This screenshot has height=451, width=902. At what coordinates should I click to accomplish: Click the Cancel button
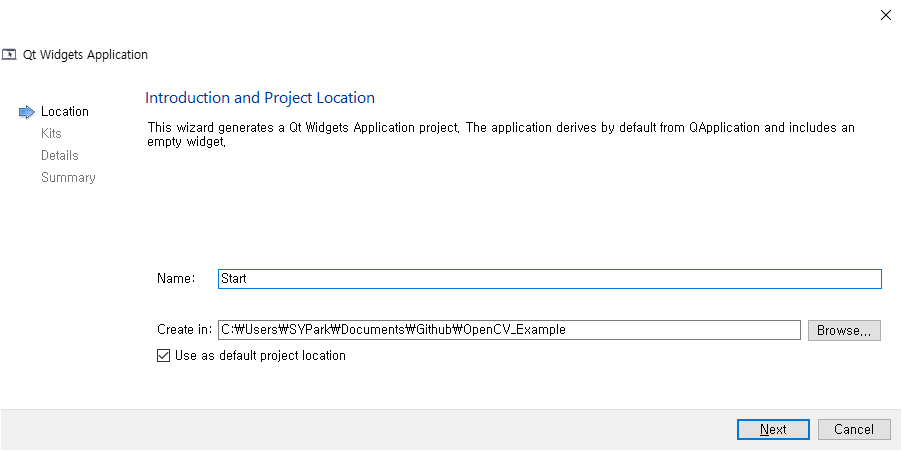tap(854, 430)
